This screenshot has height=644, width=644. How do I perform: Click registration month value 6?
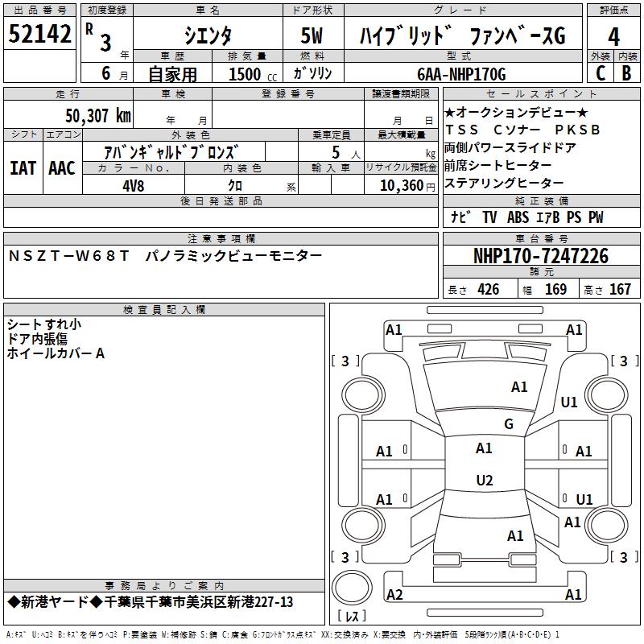[x=106, y=73]
